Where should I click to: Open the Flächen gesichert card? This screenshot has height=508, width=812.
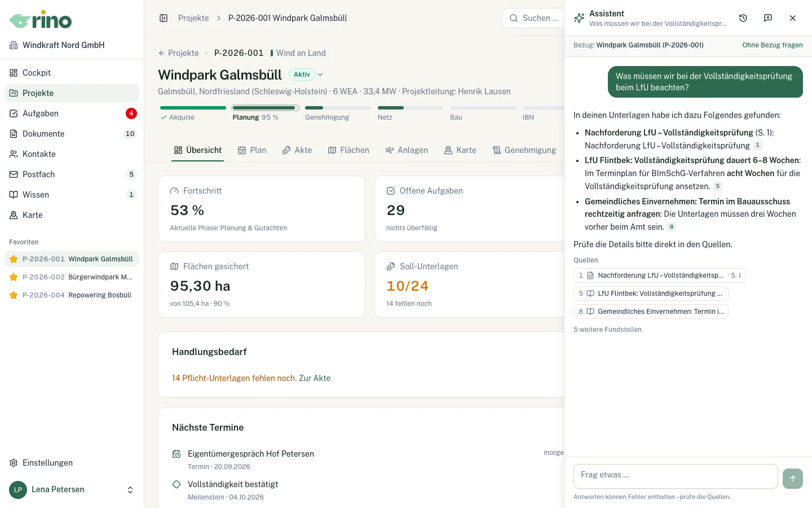[x=262, y=284]
